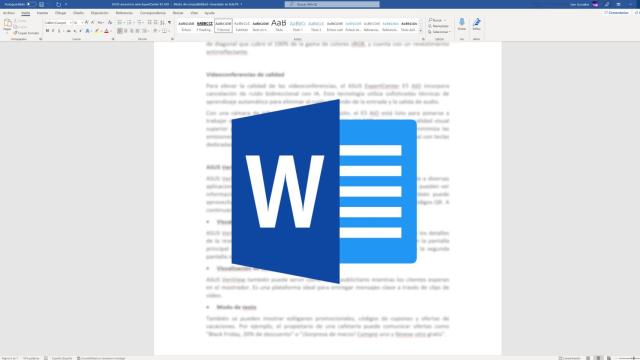The width and height of the screenshot is (640, 360).
Task: Open the Seleccionar dropdown
Action: (439, 32)
